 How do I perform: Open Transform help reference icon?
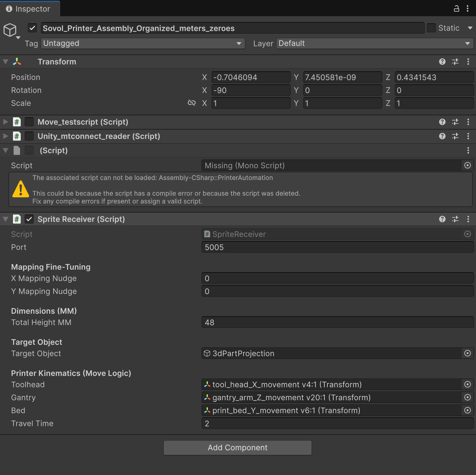(x=442, y=62)
